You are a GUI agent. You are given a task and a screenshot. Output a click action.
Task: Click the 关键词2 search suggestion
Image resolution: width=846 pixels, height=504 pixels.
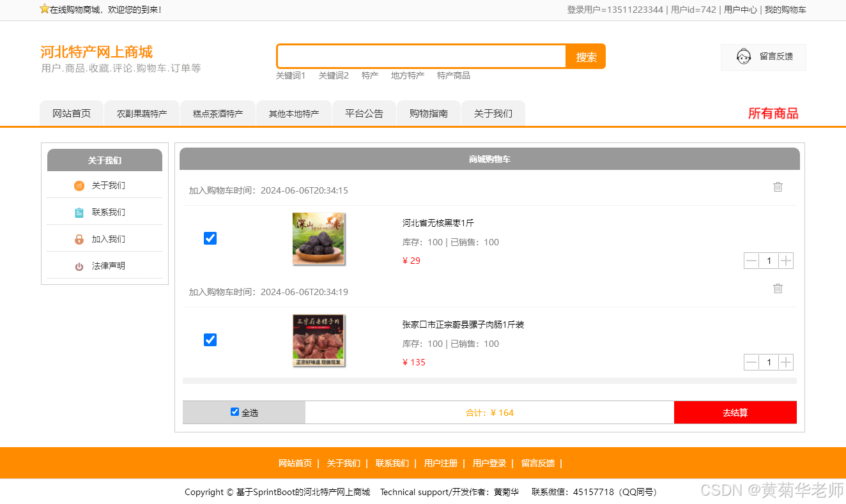[334, 75]
